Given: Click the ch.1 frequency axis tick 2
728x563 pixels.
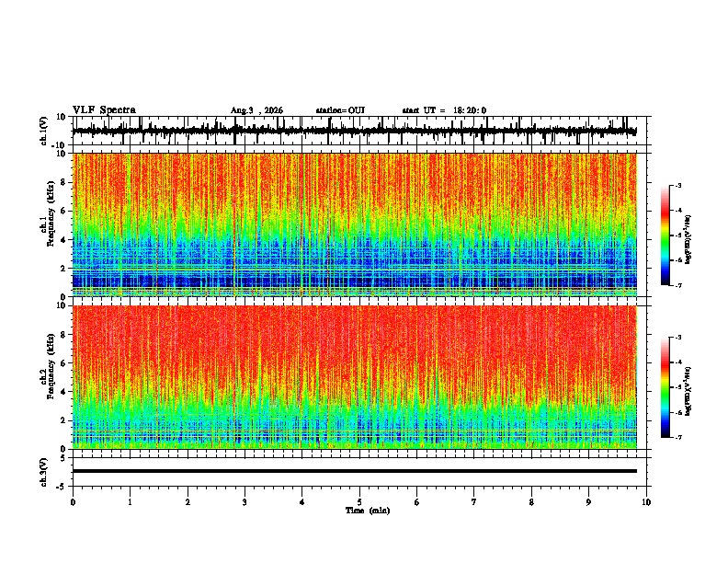Looking at the screenshot, I should [x=63, y=269].
